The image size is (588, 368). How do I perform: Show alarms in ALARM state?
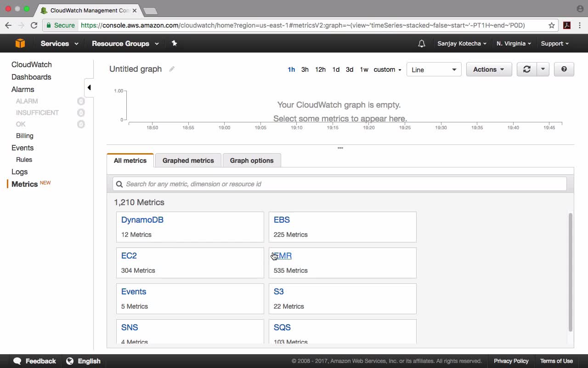click(x=27, y=101)
